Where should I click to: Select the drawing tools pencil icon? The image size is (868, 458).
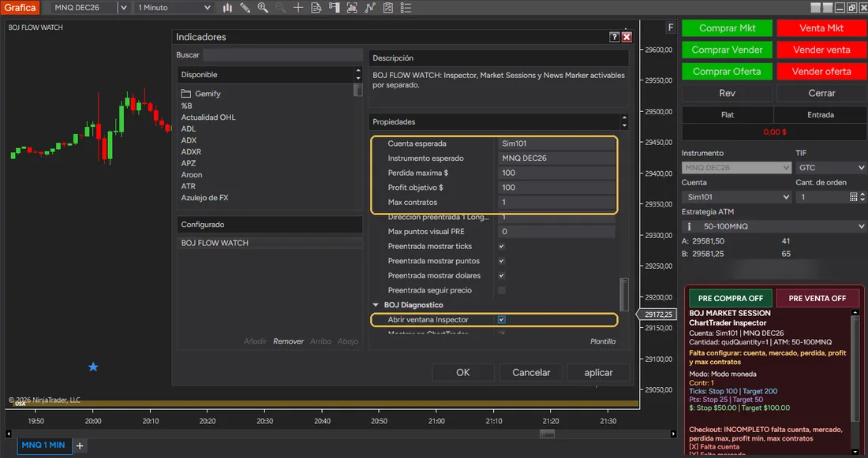pyautogui.click(x=245, y=8)
